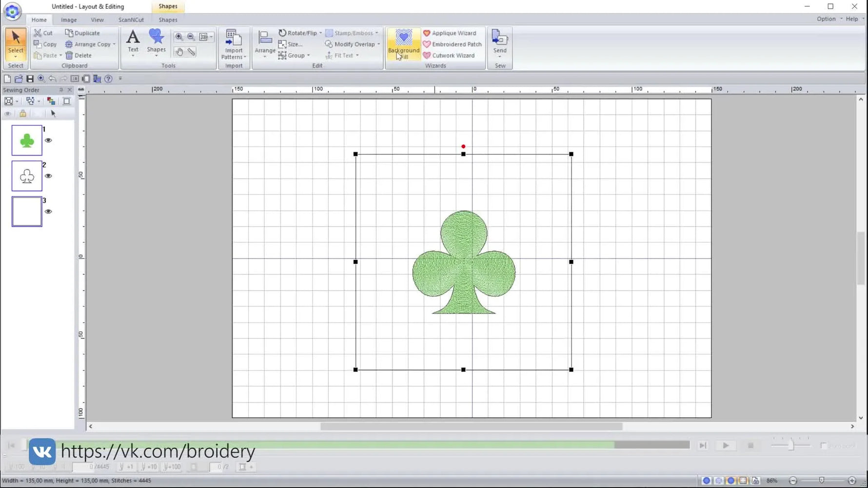868x488 pixels.
Task: Open the Shapes tool
Action: 156,42
